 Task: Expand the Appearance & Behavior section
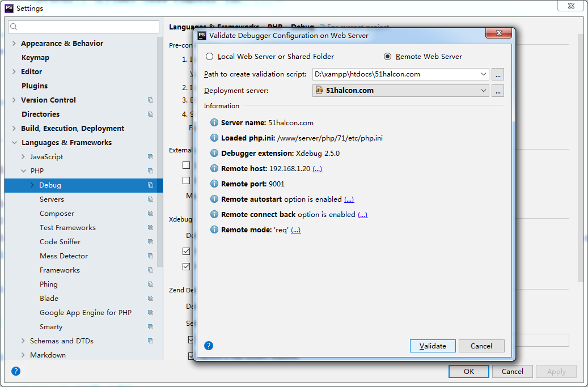(14, 44)
